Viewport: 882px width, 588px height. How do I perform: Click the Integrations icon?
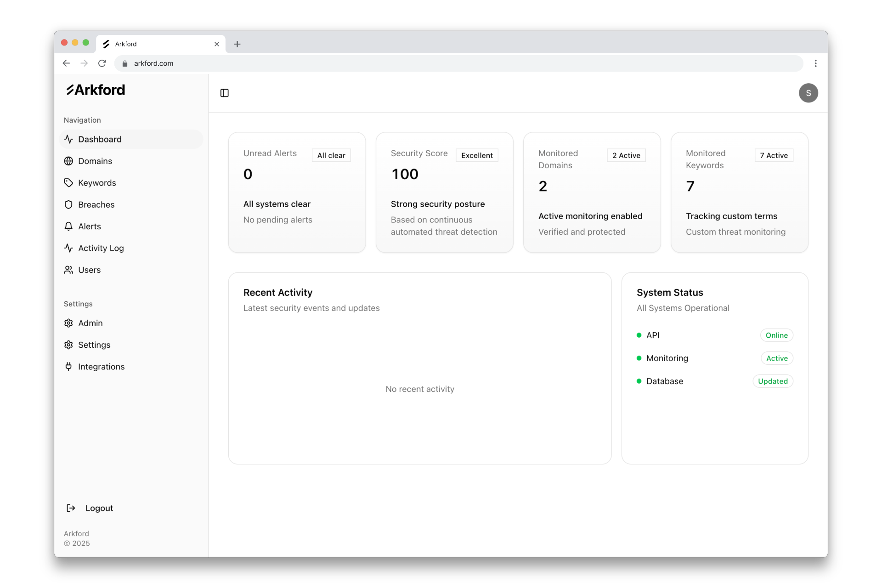68,367
